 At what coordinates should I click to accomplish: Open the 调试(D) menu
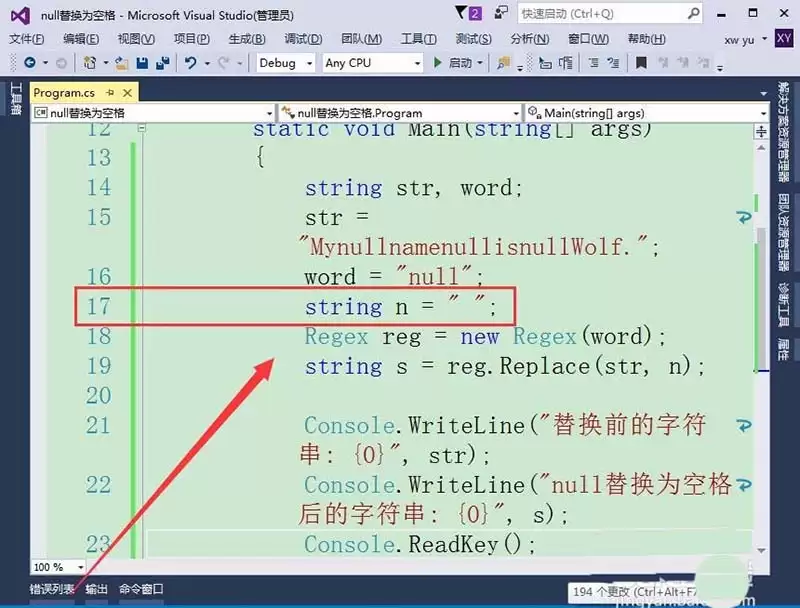(303, 39)
